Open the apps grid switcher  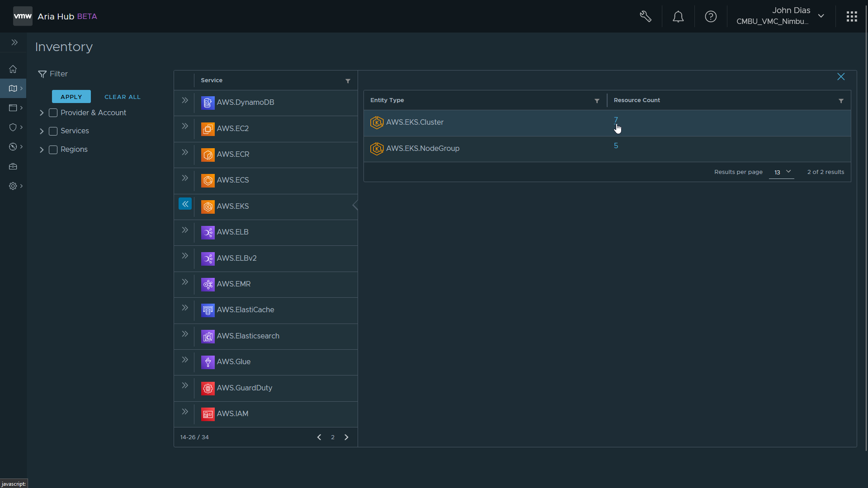[x=852, y=17]
